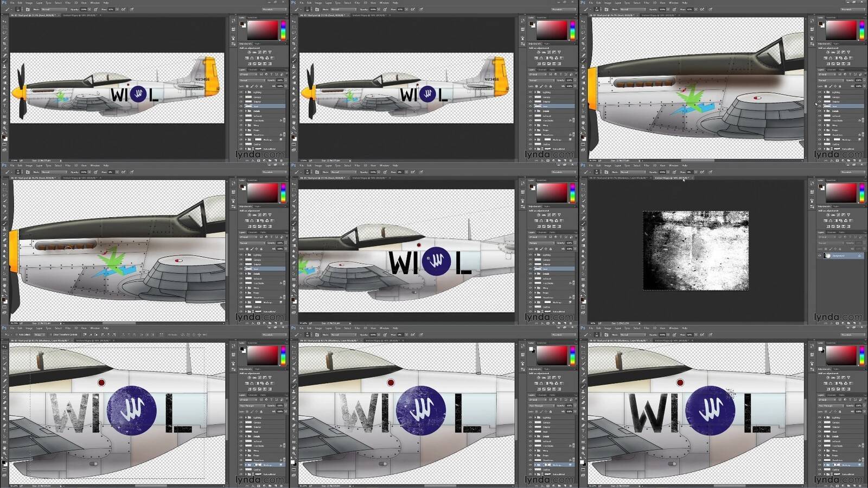The image size is (868, 488).
Task: Open the Image menu in center window
Action: tap(318, 166)
